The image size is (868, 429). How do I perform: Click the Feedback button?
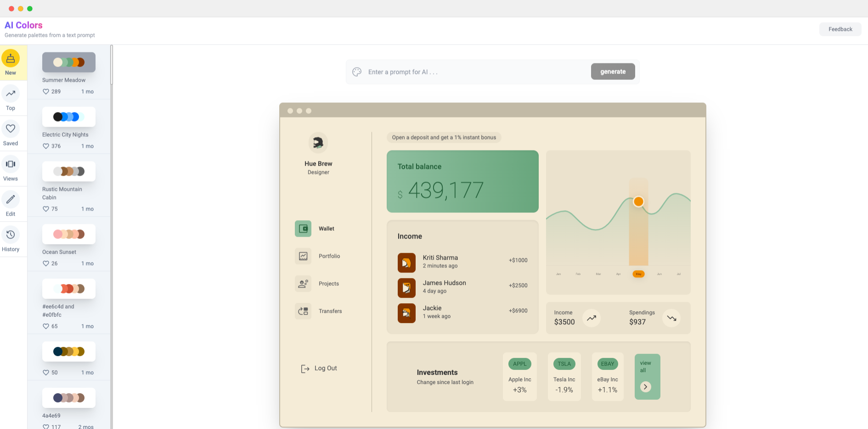pyautogui.click(x=840, y=29)
